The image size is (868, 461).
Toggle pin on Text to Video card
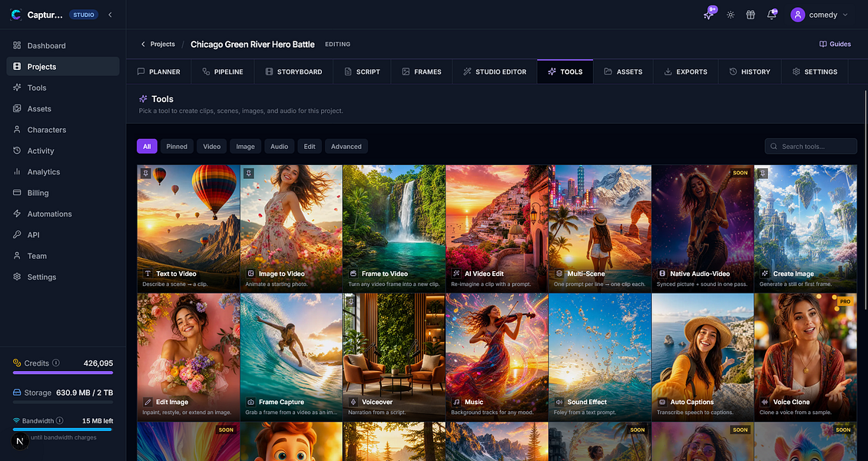(x=146, y=173)
